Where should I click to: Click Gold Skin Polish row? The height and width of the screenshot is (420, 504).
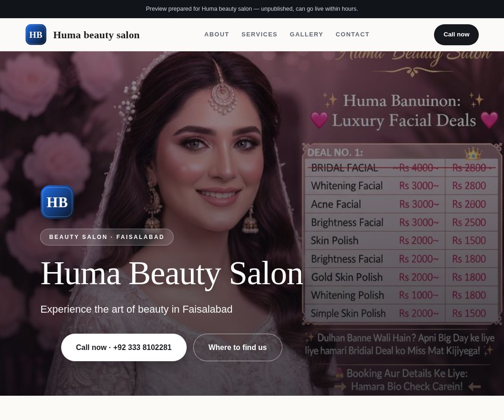pyautogui.click(x=401, y=277)
